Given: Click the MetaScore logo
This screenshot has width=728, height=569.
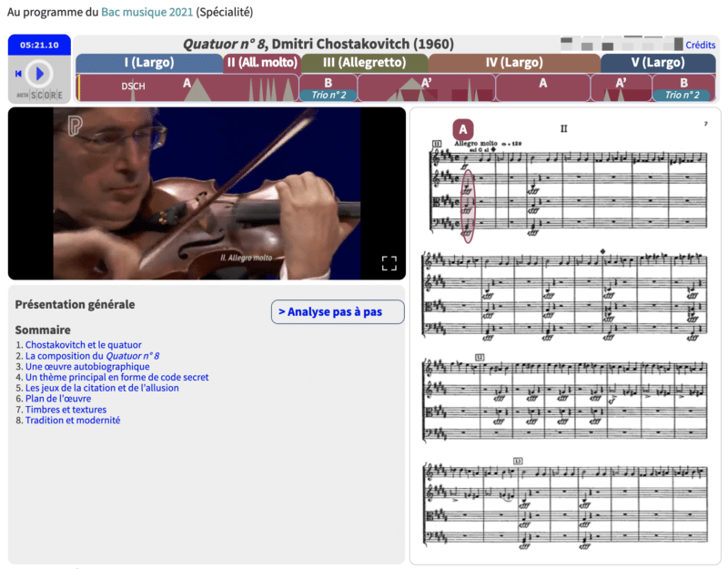Looking at the screenshot, I should (x=39, y=96).
